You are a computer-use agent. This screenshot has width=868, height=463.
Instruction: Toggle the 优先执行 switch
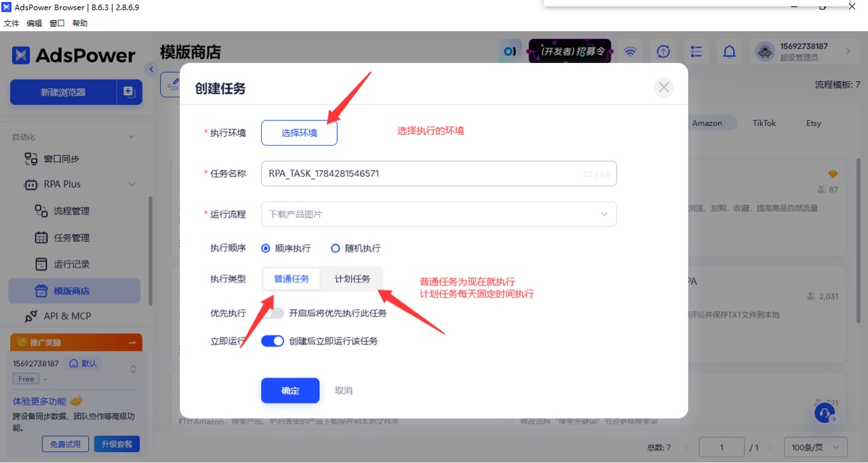(x=273, y=313)
